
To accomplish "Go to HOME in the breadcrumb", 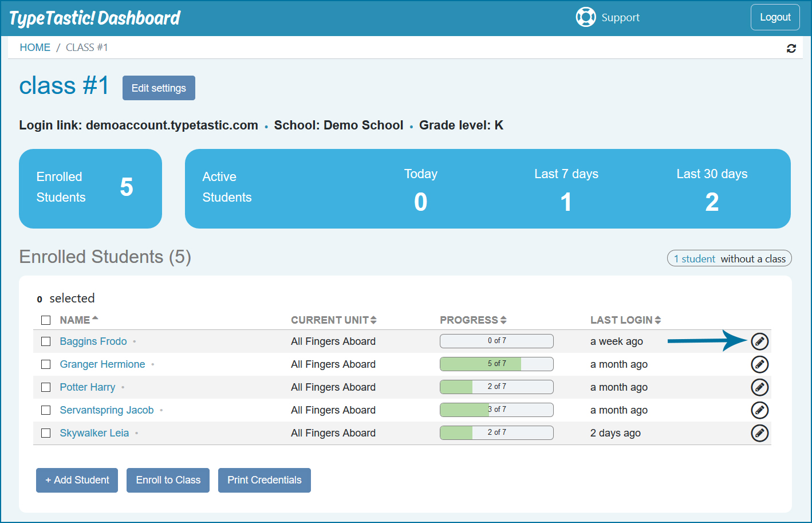I will point(35,48).
